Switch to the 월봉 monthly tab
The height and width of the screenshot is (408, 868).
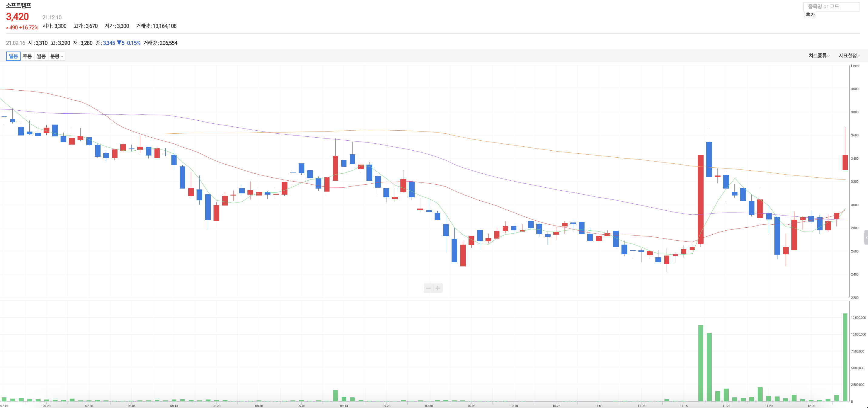pyautogui.click(x=41, y=56)
